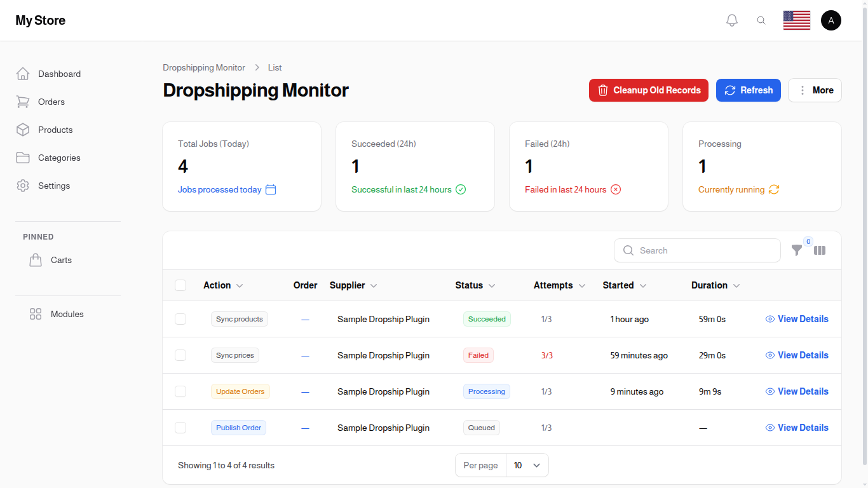The height and width of the screenshot is (488, 868).
Task: Open the top-bar search magnifier icon
Action: coord(761,20)
